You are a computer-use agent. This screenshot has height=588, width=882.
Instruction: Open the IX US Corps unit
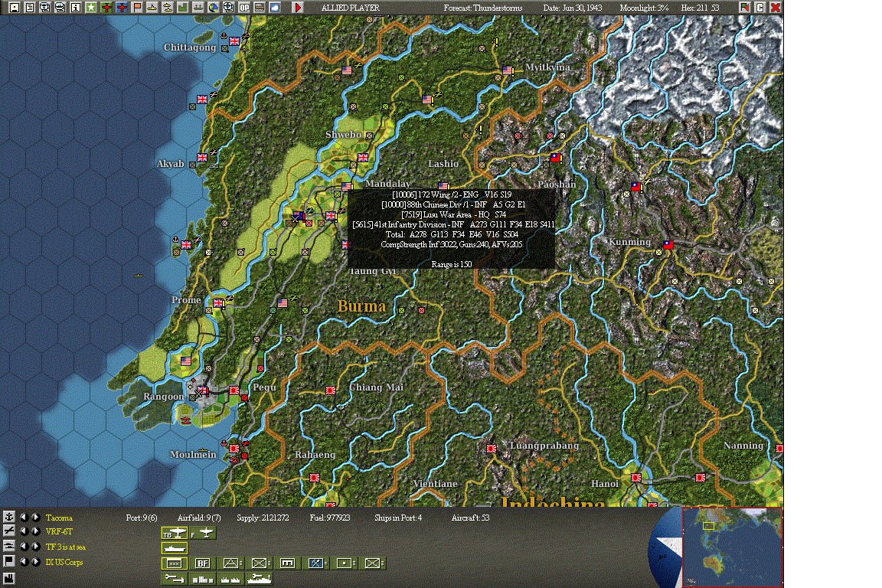tap(64, 562)
